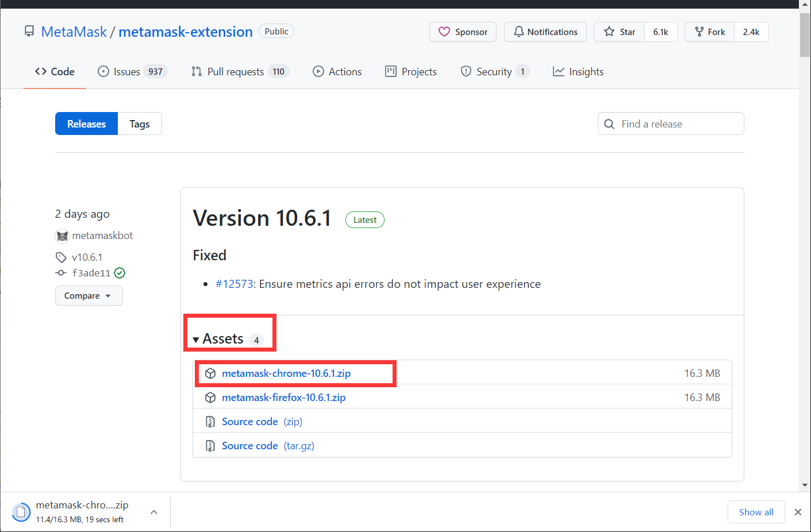Open the Security tab
The width and height of the screenshot is (811, 532).
coord(495,72)
